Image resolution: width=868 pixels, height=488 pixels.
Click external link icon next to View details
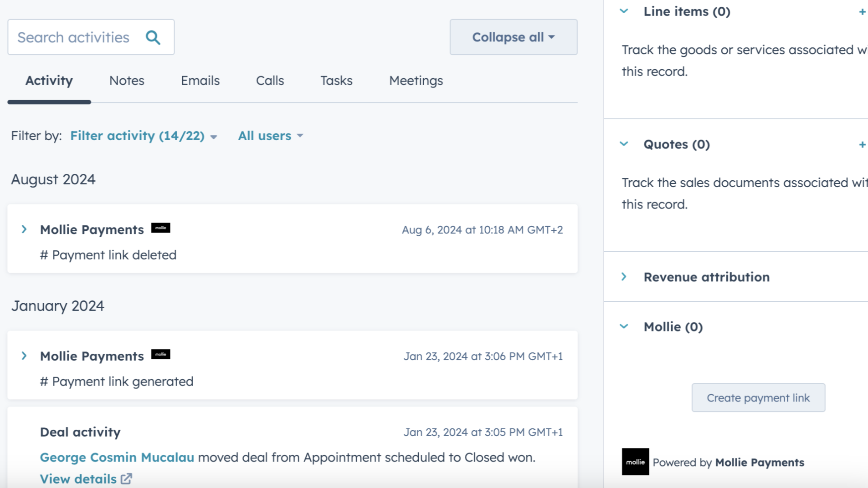pos(126,479)
